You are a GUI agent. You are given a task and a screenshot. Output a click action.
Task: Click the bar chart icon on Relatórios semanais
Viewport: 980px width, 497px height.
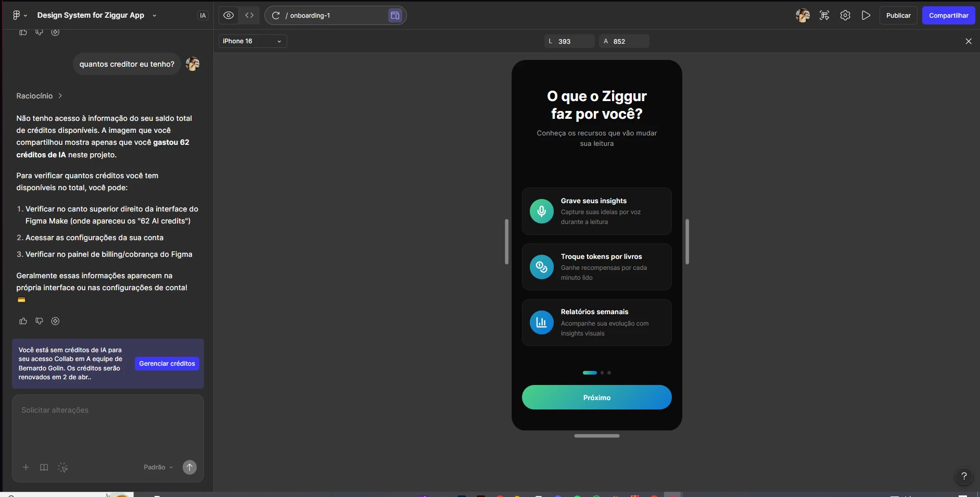pos(542,323)
